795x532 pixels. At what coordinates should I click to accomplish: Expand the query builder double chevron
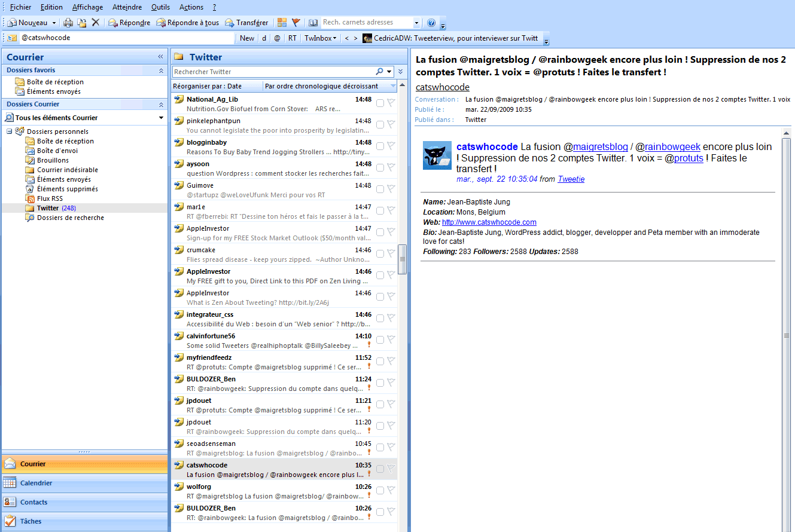click(x=401, y=72)
